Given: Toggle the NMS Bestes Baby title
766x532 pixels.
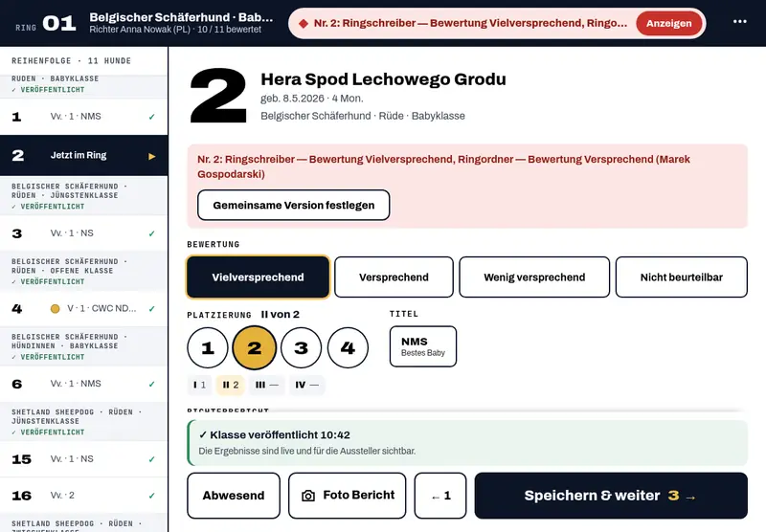Looking at the screenshot, I should pos(423,346).
